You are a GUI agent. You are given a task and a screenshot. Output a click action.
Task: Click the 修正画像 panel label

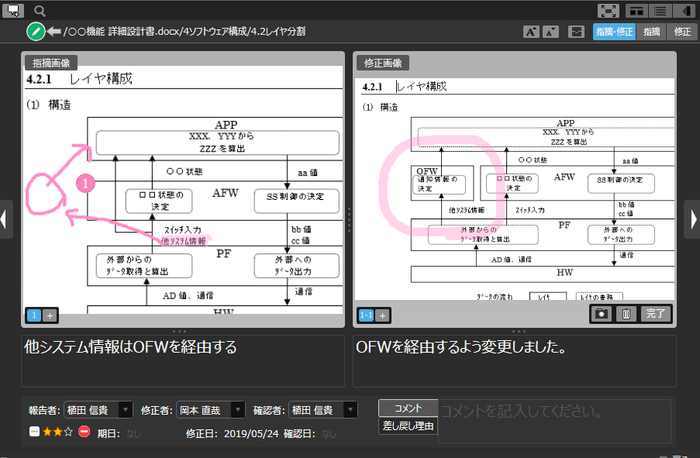[383, 63]
